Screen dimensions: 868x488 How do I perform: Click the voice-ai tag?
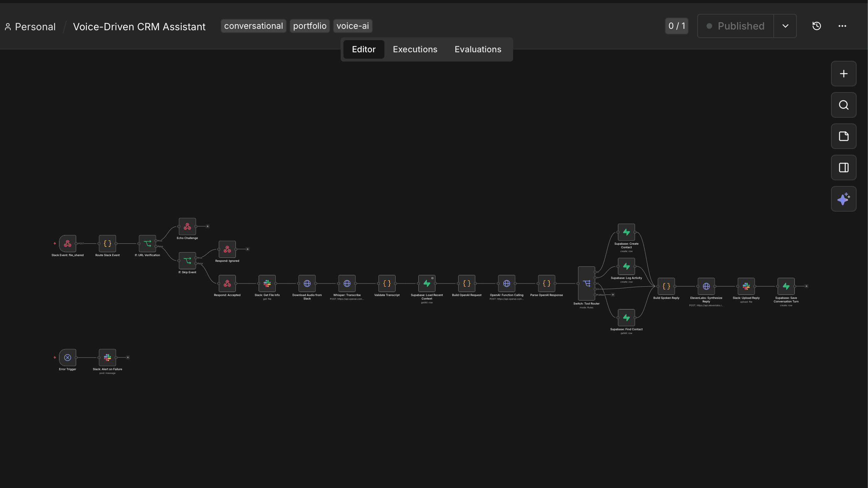(x=353, y=26)
